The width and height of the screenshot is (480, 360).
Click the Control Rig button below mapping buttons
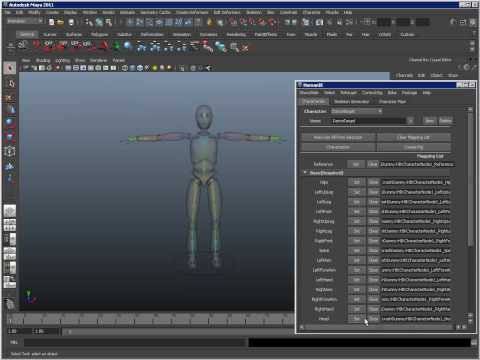414,147
